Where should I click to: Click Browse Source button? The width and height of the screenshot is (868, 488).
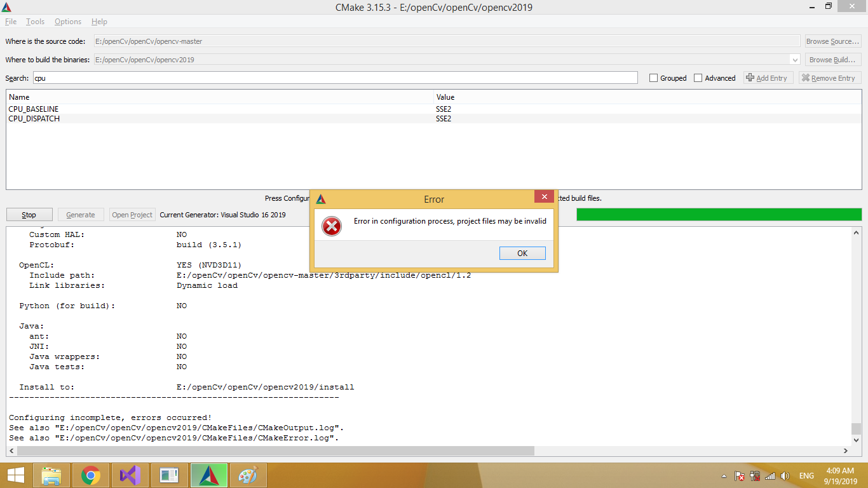833,41
